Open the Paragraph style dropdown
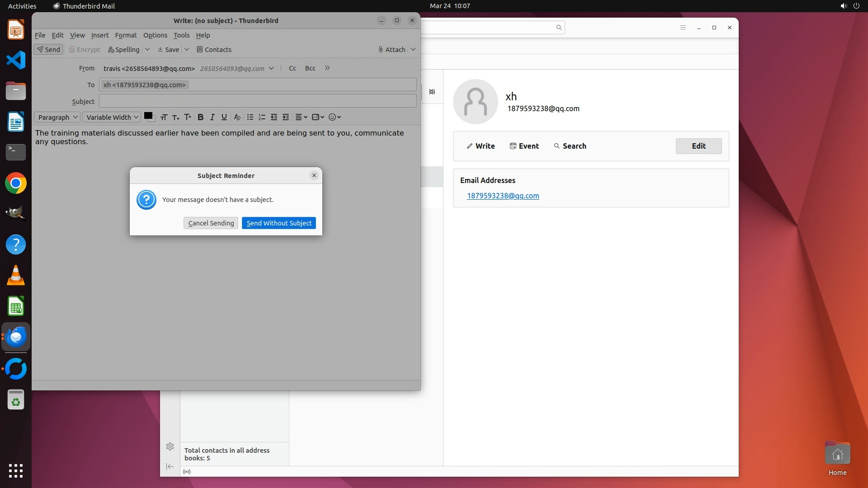Viewport: 868px width, 488px height. tap(57, 117)
